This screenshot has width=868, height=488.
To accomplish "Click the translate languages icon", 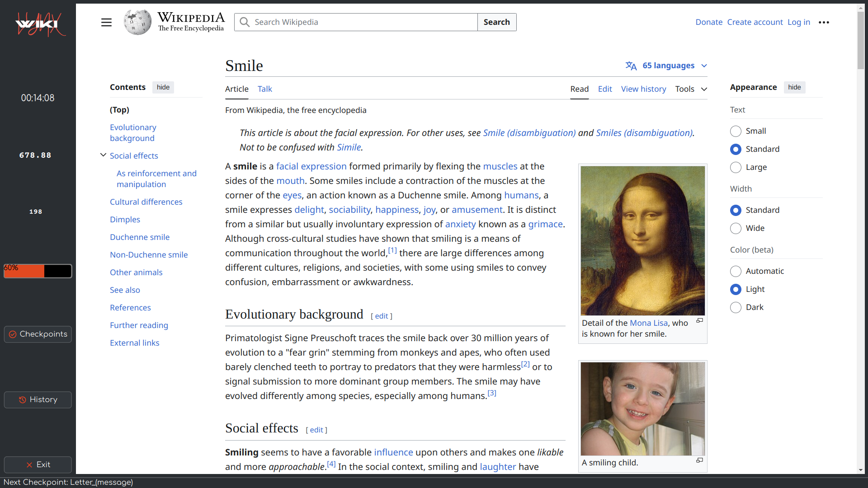I will pyautogui.click(x=631, y=66).
